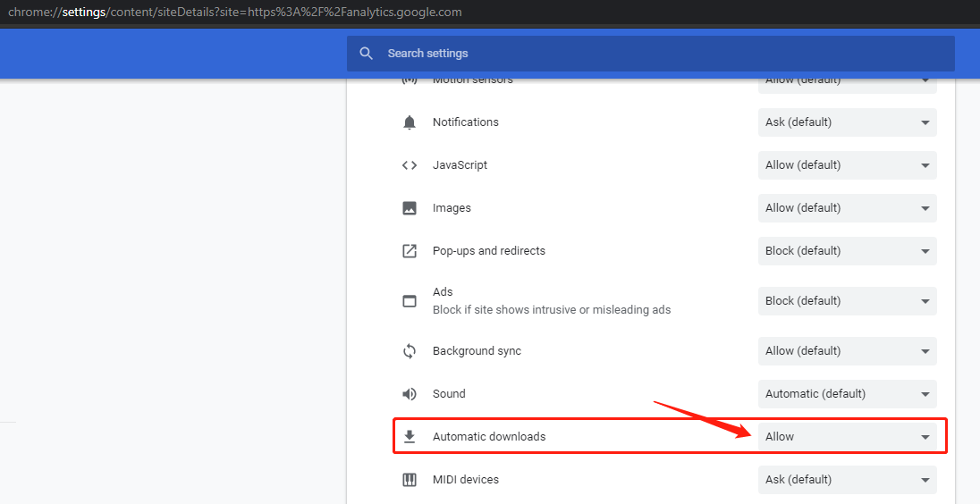Viewport: 980px width, 504px height.
Task: Select the Notifications label text
Action: click(466, 122)
